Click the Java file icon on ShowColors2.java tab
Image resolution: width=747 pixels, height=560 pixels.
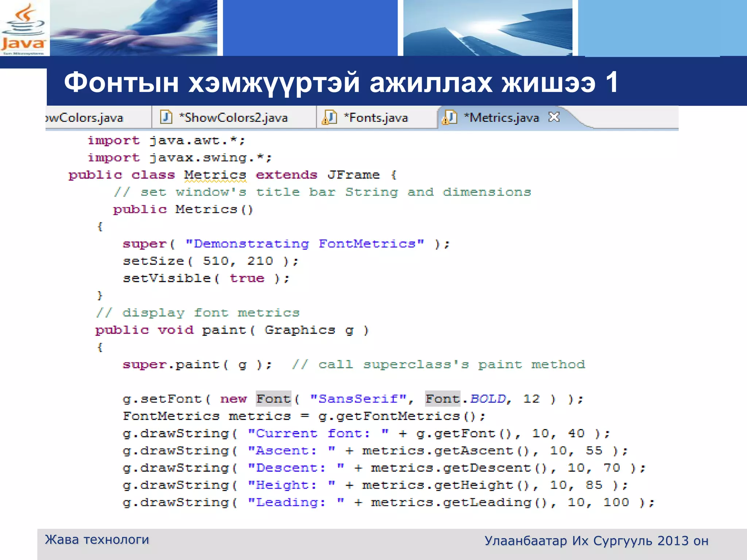pyautogui.click(x=166, y=117)
